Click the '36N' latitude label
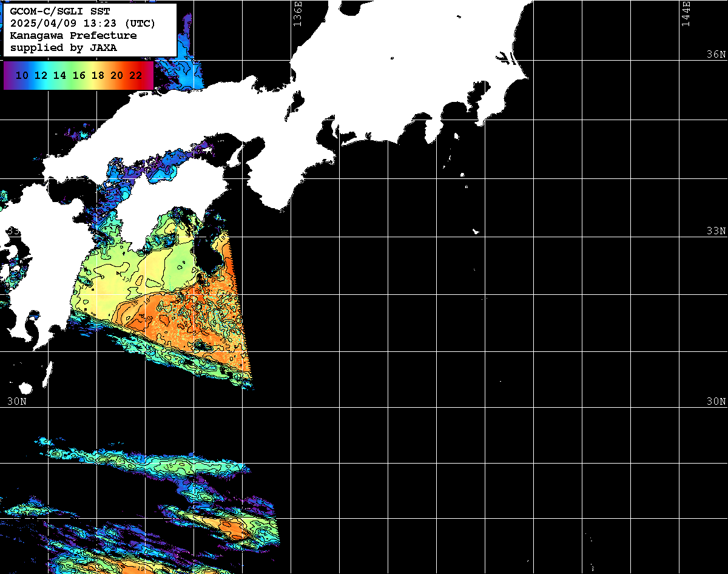 (x=716, y=54)
